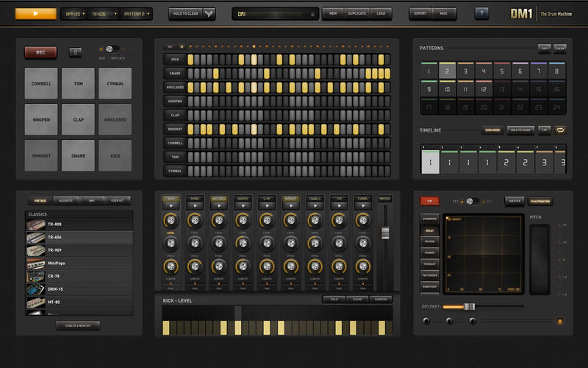
Task: Expand the Pattern 2 dropdown
Action: (x=136, y=13)
